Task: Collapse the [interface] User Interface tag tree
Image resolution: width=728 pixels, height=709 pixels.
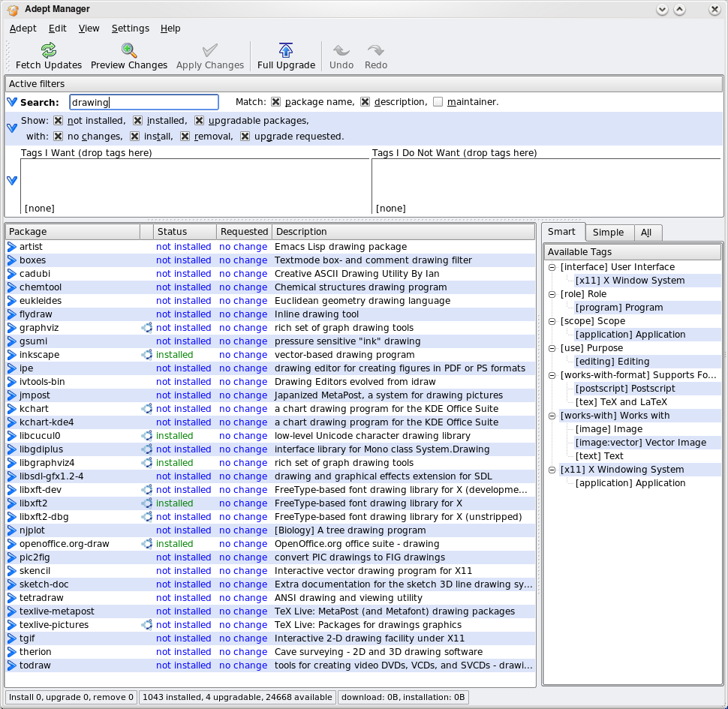Action: [552, 267]
